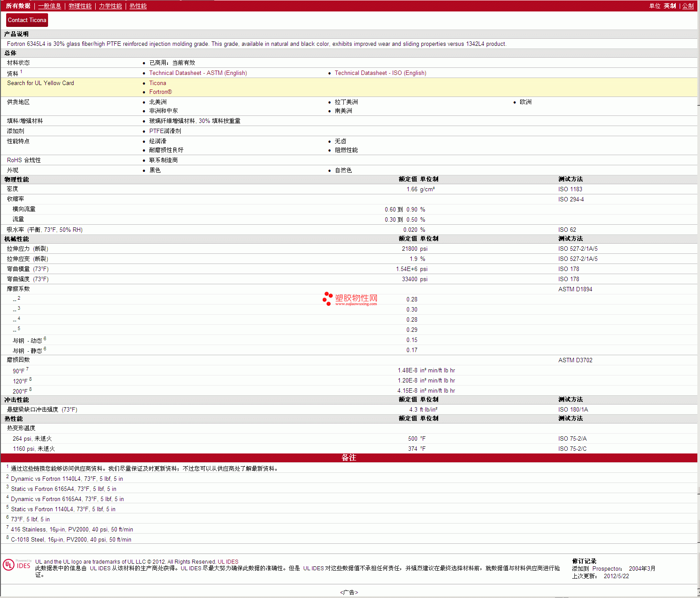Switch to the 物理性能 tab

(80, 6)
